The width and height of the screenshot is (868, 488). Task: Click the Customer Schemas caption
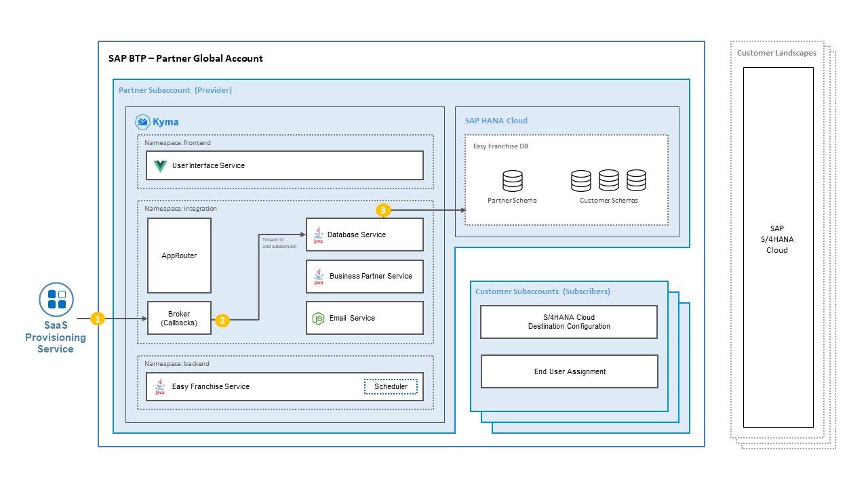click(609, 201)
